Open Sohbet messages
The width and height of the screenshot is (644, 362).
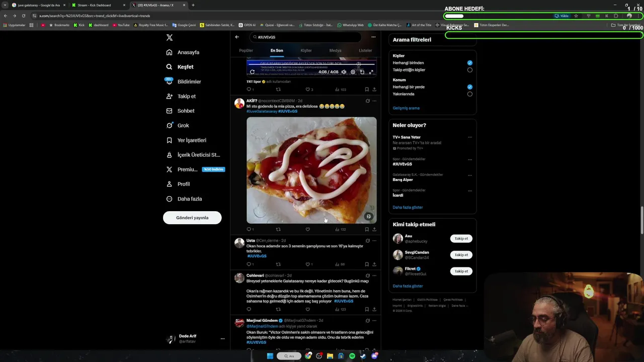tap(180, 111)
